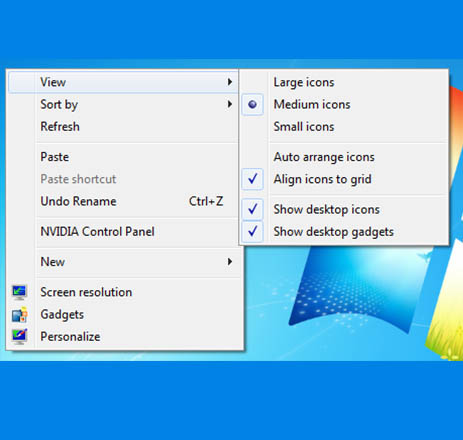Open Personalize menu entry

(70, 337)
